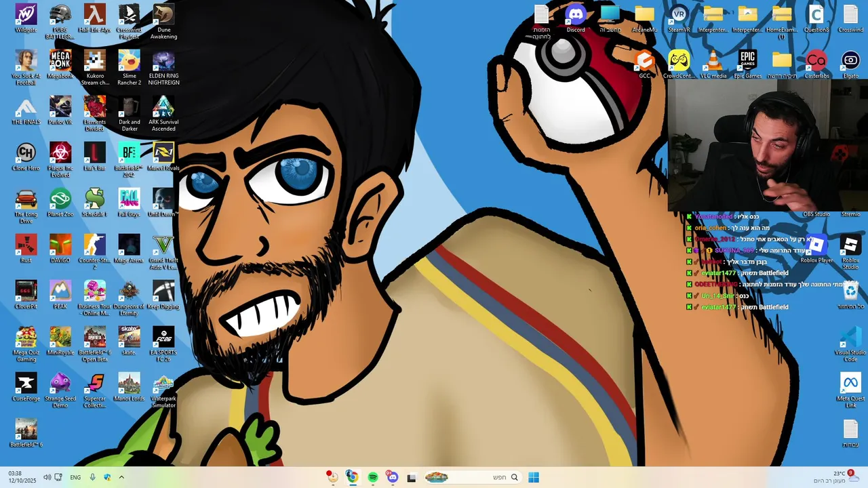Open THE FINALS desktop shortcut
This screenshot has width=868, height=488.
click(26, 110)
